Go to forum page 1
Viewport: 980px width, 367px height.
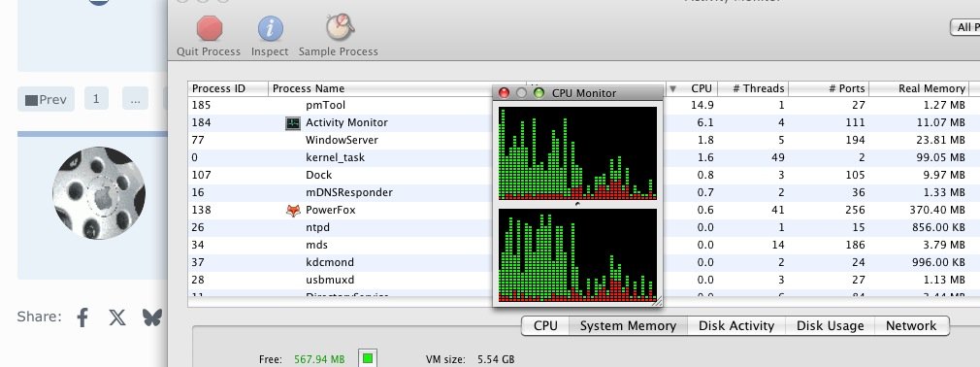[96, 99]
